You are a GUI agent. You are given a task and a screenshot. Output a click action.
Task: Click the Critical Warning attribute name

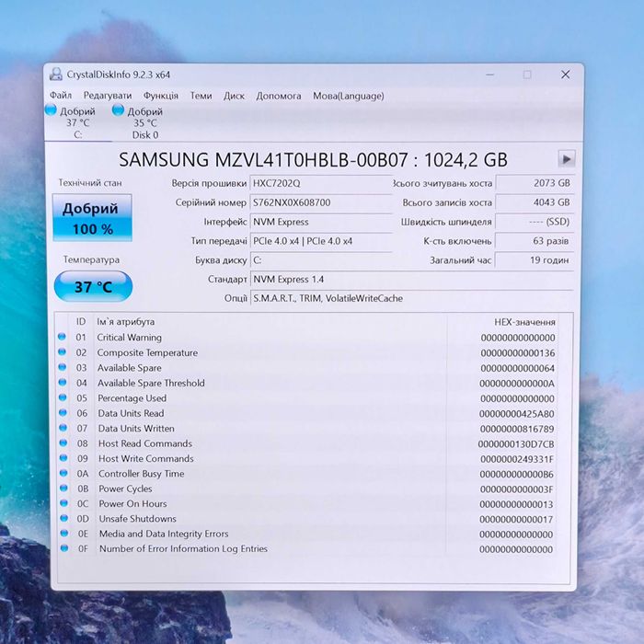130,338
